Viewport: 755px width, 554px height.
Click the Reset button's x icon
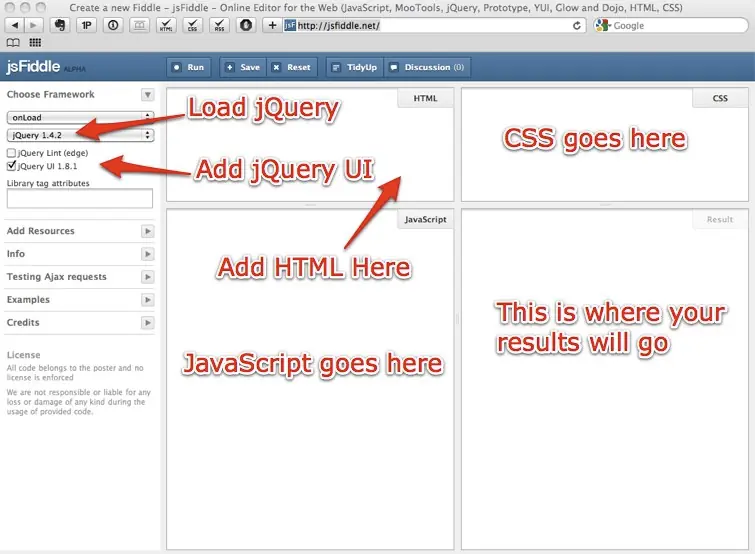[x=276, y=67]
